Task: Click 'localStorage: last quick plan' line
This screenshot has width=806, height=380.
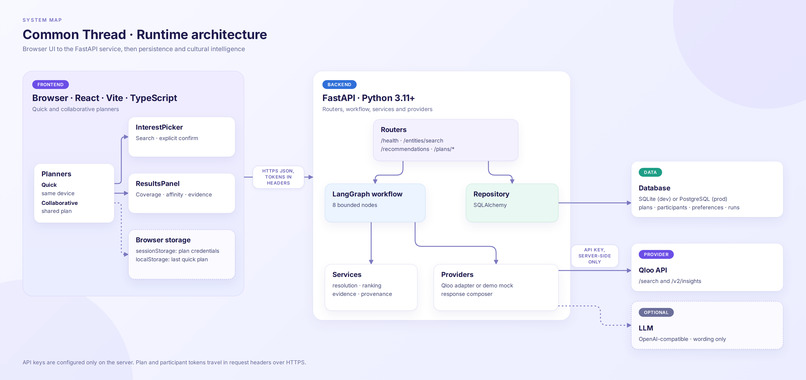Action: 172,259
